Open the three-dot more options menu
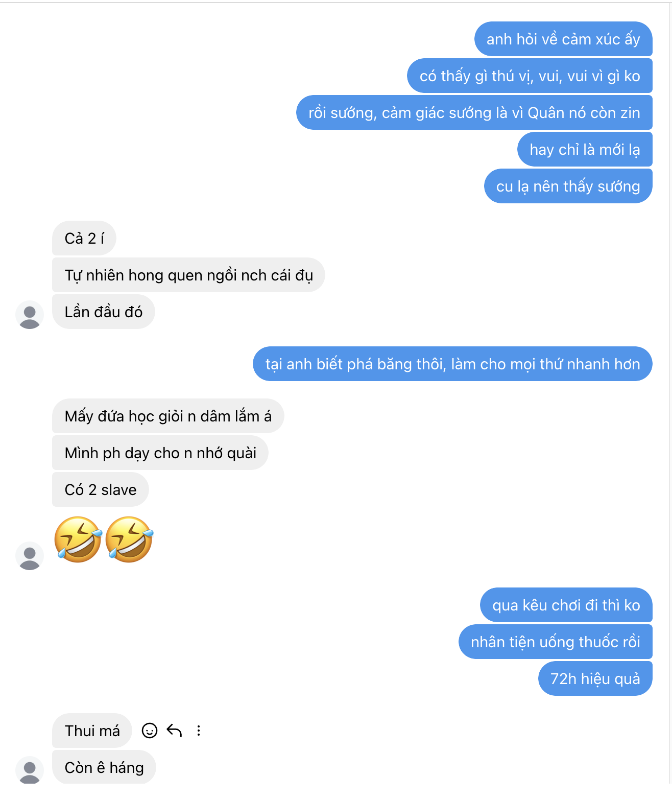The height and width of the screenshot is (800, 672). [199, 731]
